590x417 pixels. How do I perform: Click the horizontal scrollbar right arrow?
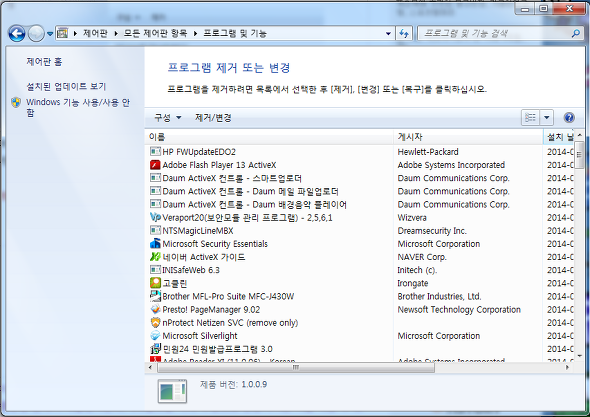coord(567,367)
